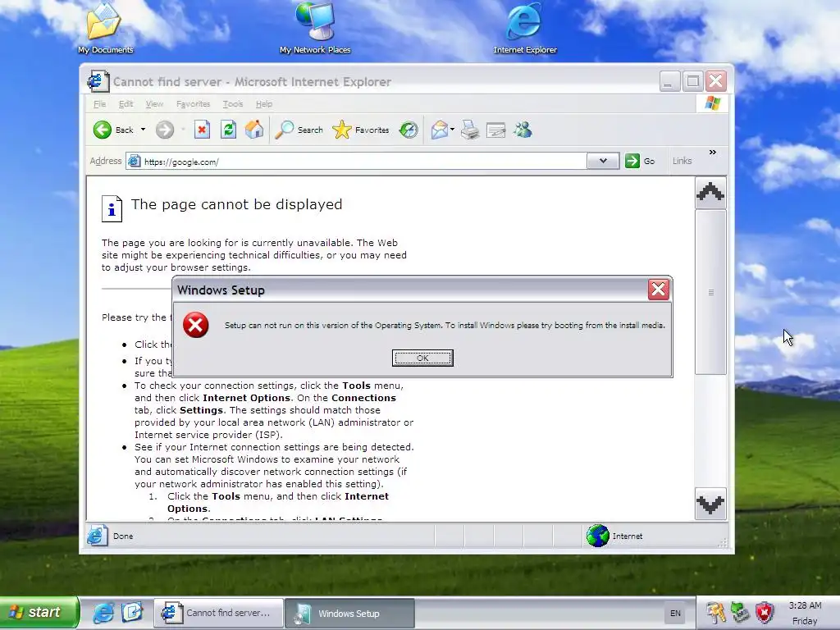
Task: Open the Favorites menu
Action: (193, 104)
